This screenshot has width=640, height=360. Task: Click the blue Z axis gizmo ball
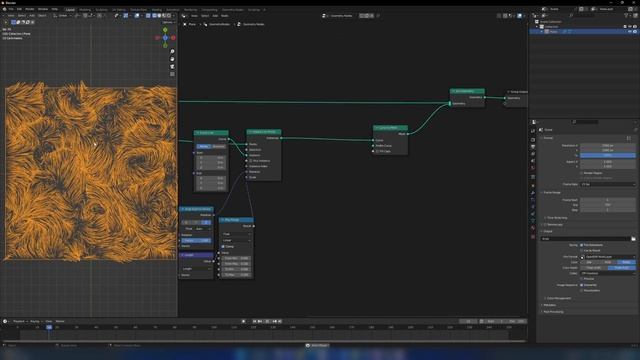coord(165,38)
